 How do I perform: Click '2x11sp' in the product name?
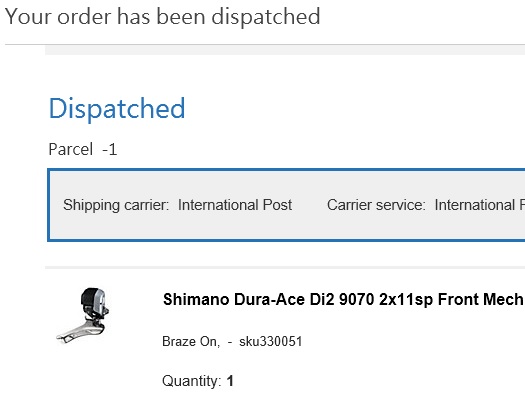point(406,300)
